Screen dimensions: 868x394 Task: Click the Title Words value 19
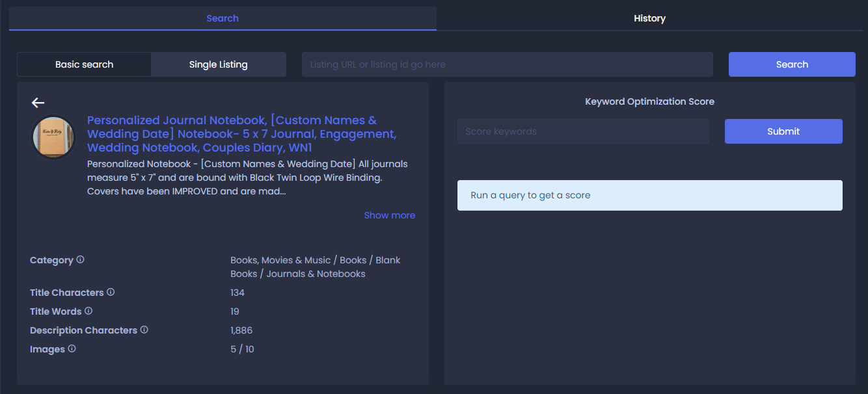click(x=236, y=311)
